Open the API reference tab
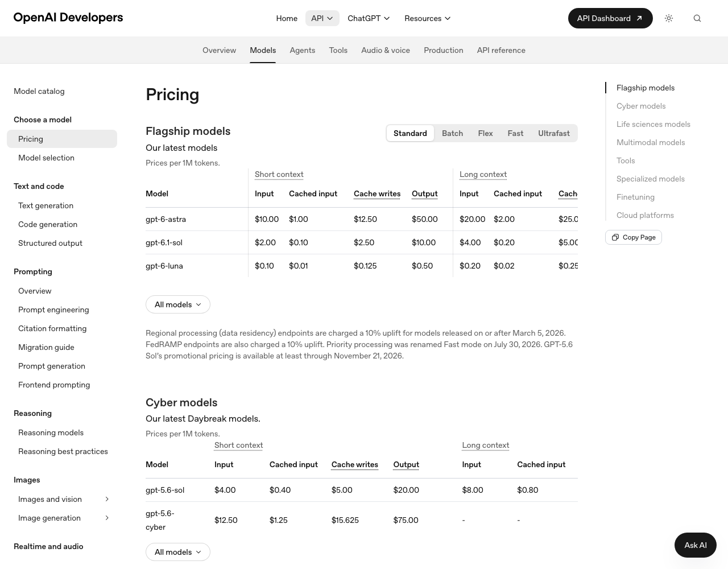Screen dimensions: 728x569 coord(501,50)
